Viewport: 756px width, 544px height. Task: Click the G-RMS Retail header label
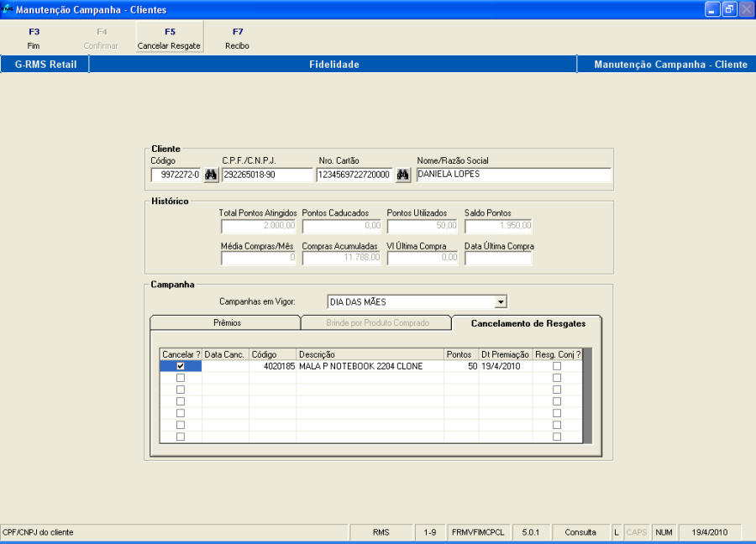[45, 64]
